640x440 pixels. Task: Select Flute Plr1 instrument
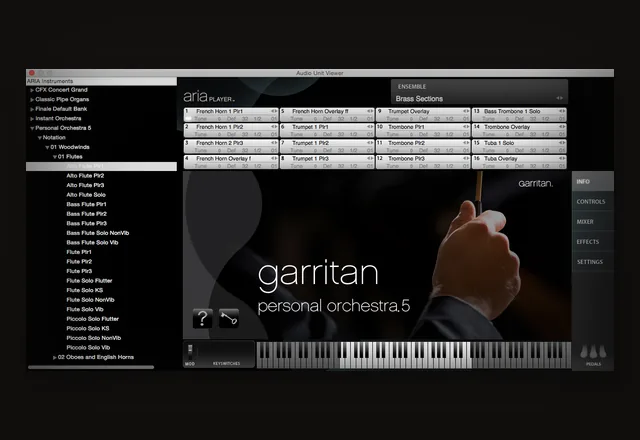(x=79, y=252)
